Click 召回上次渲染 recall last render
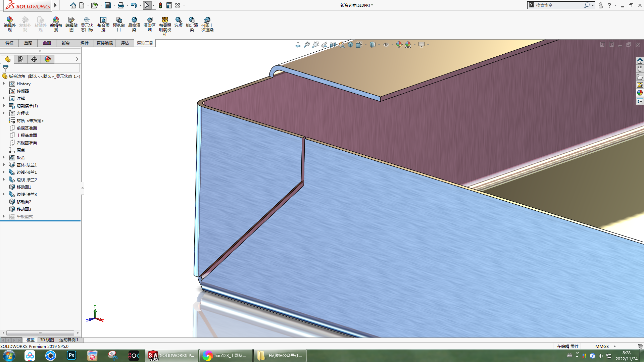644x362 pixels. 207,24
